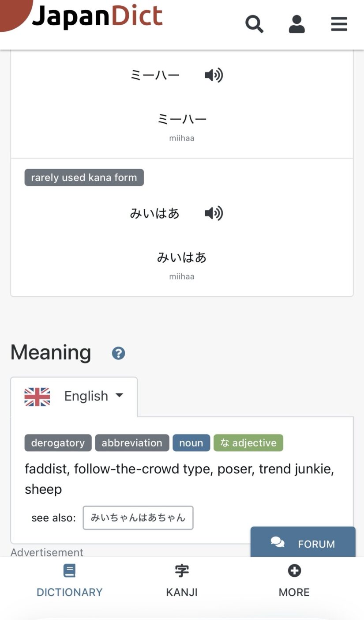Click the abbreviation tag
Viewport: 364px width, 620px height.
point(132,443)
